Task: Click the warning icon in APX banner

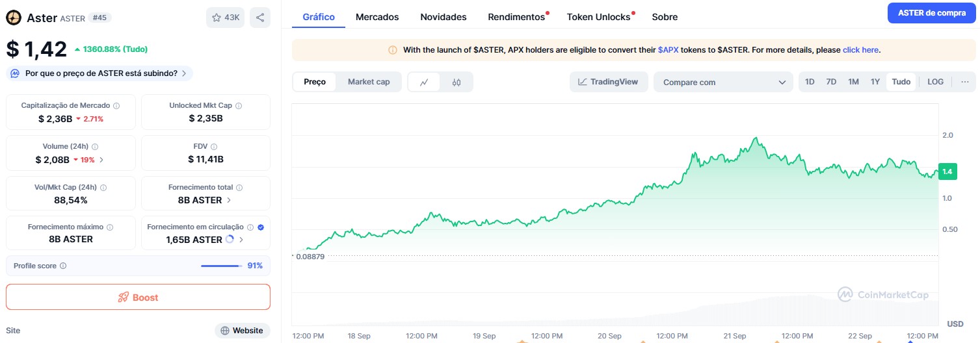Action: [x=393, y=49]
